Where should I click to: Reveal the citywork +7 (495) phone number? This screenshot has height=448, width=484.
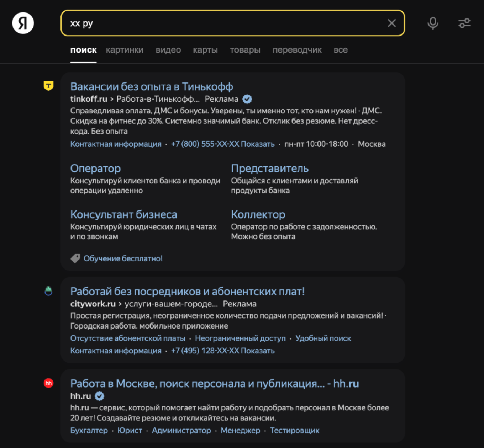click(258, 351)
